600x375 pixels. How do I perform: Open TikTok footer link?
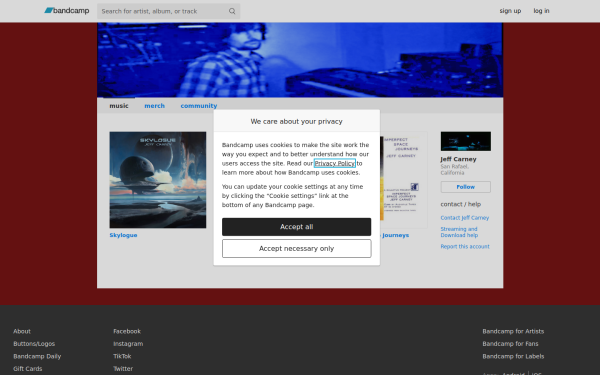tap(122, 356)
